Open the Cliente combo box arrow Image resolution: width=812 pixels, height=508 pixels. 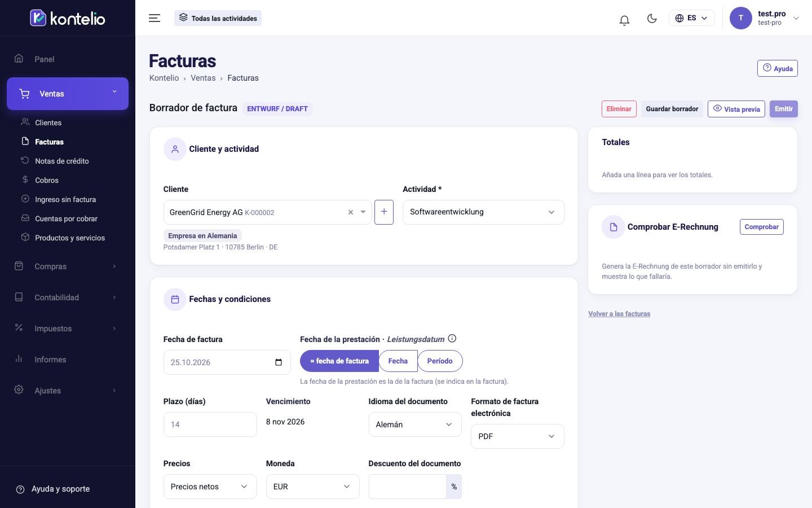coord(363,212)
